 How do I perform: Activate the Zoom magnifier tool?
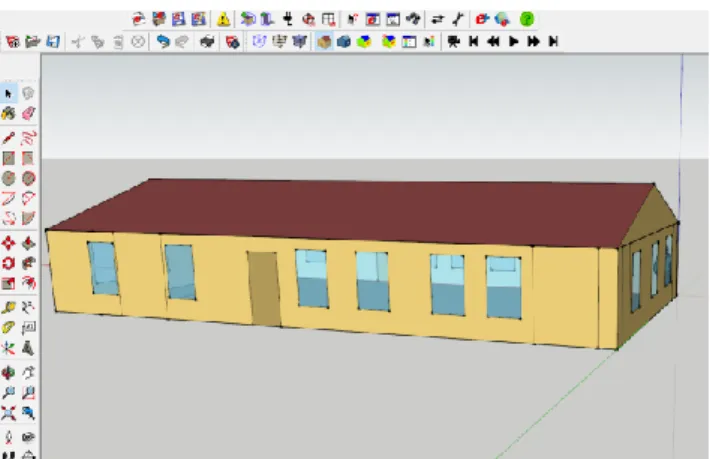coord(8,392)
